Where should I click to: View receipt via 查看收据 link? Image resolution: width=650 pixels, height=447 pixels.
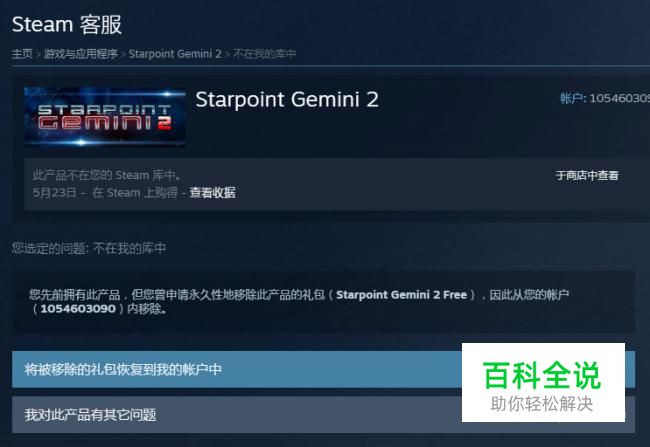pyautogui.click(x=212, y=192)
